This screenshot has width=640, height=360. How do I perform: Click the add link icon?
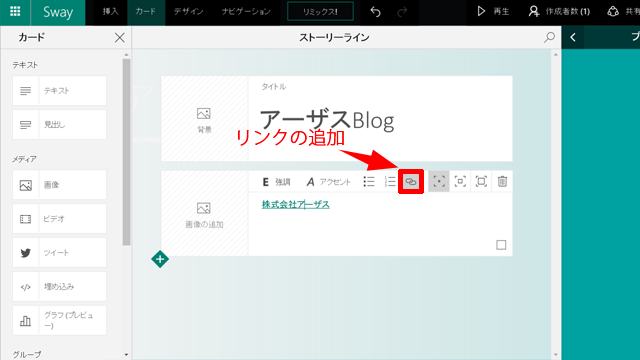click(411, 182)
